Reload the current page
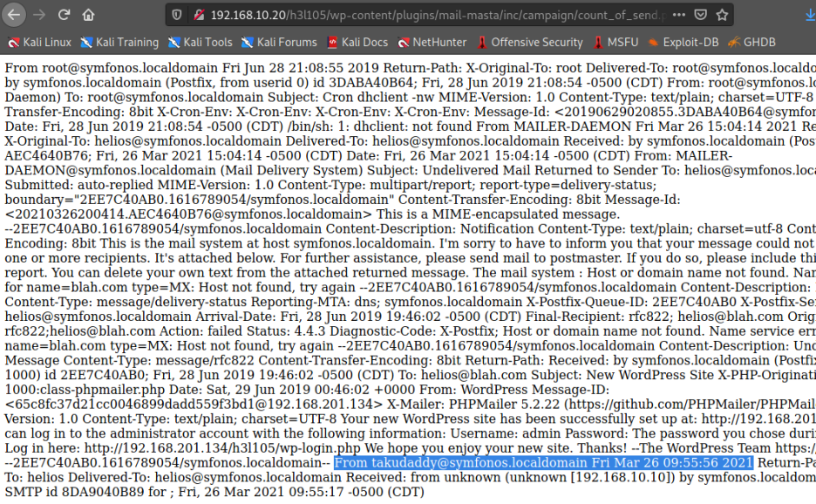Viewport: 816px width, 504px height. pos(64,15)
